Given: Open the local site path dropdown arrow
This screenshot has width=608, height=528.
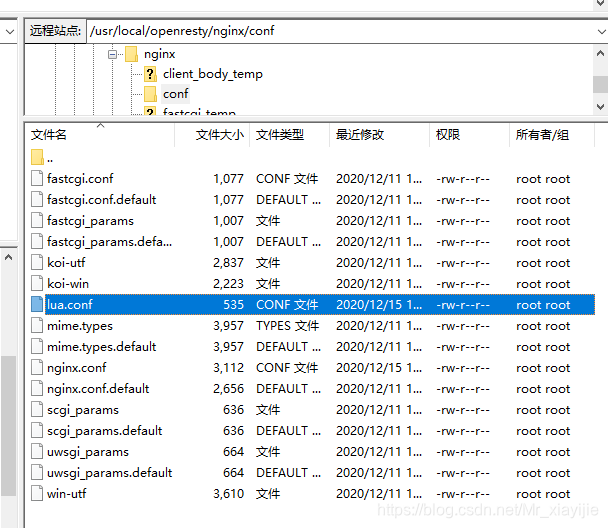Looking at the screenshot, I should 10,31.
